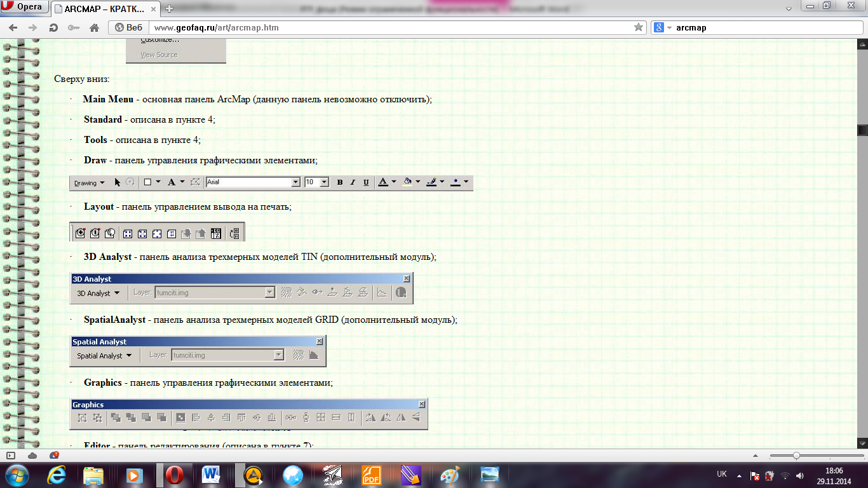Viewport: 868px width, 488px height.
Task: Click the Align Left icon in Graphics toolbar
Action: point(196,417)
